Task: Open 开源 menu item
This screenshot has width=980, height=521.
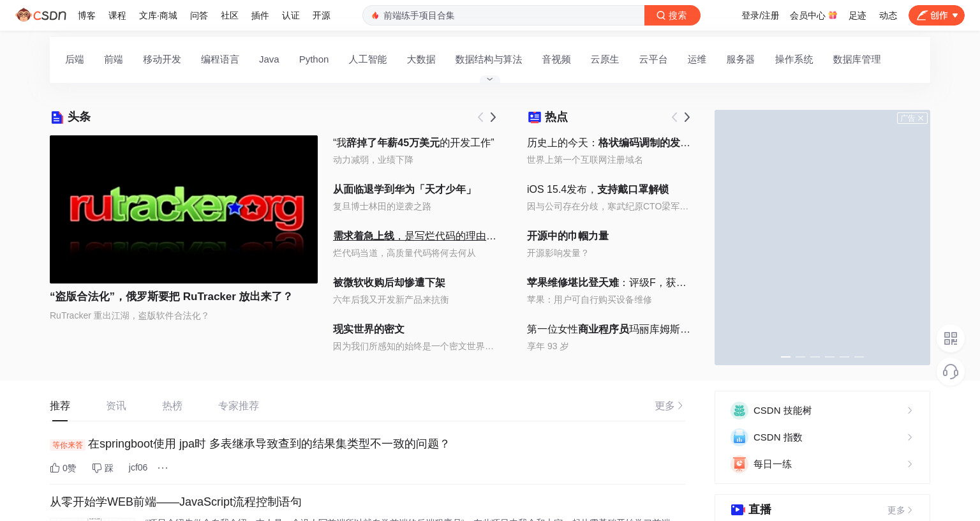Action: [x=322, y=15]
